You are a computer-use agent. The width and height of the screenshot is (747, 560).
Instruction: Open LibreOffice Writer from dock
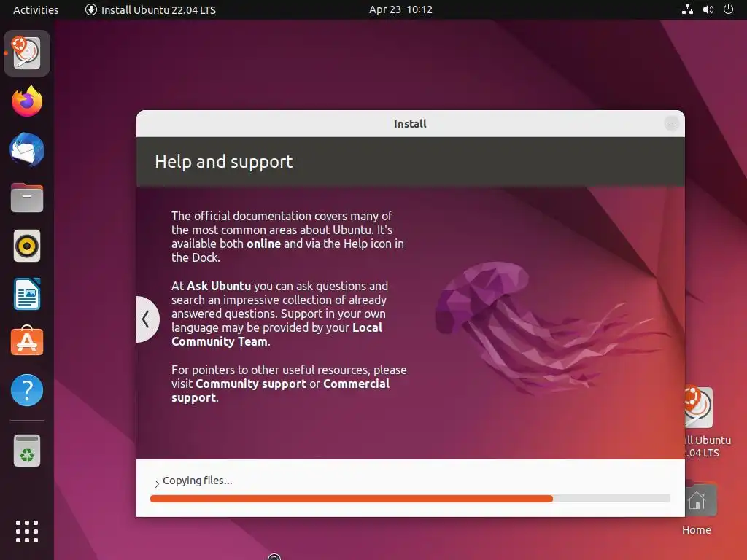pos(27,295)
